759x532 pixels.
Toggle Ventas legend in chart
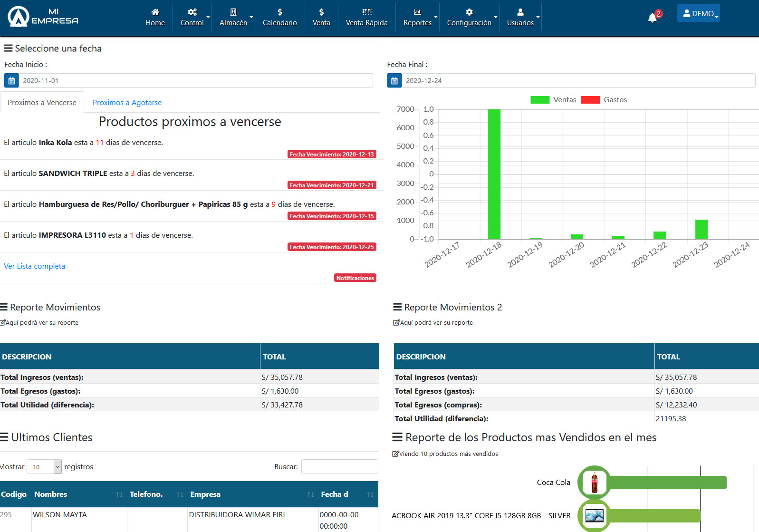click(x=553, y=100)
